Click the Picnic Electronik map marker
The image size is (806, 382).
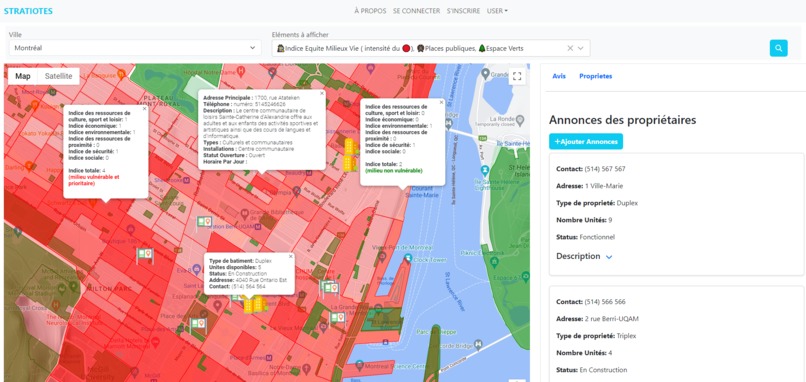click(494, 262)
